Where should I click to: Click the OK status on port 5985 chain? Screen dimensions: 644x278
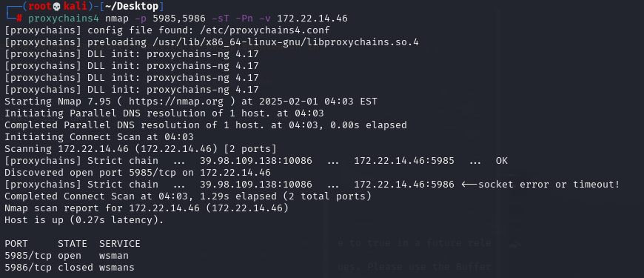point(501,161)
